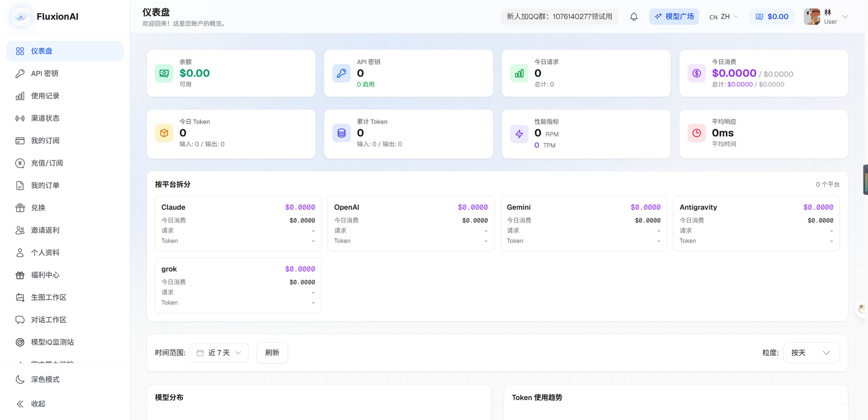Click the 按平台拆分 section heading
The width and height of the screenshot is (868, 420).
[173, 184]
